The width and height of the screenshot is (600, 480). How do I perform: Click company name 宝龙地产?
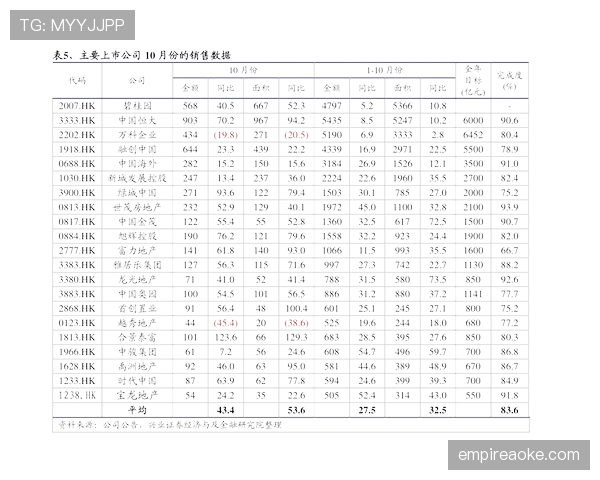[137, 395]
